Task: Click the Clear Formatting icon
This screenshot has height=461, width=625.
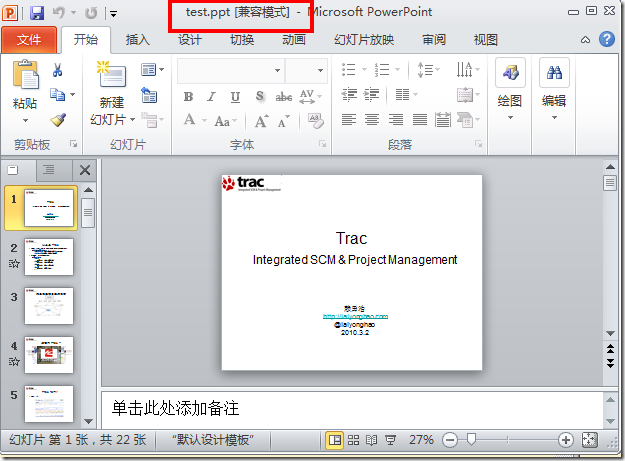Action: pos(316,121)
